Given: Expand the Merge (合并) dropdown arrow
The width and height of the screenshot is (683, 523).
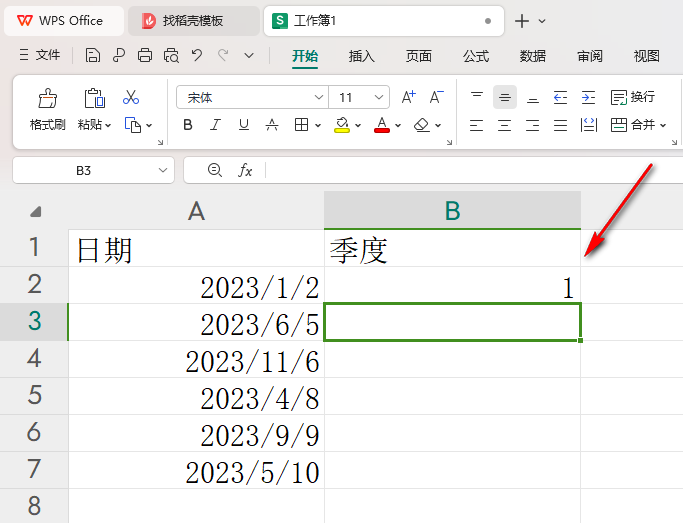Looking at the screenshot, I should click(663, 125).
